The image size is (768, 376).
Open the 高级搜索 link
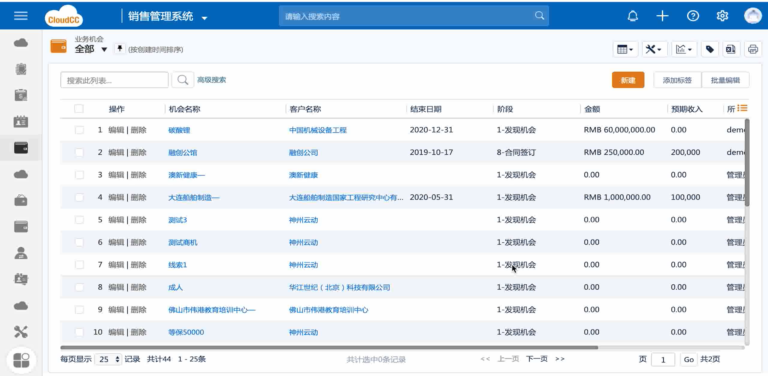tap(212, 79)
